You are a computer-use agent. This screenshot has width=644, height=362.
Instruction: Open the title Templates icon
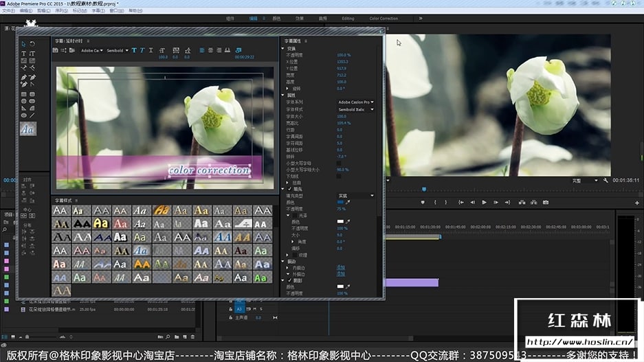point(72,50)
